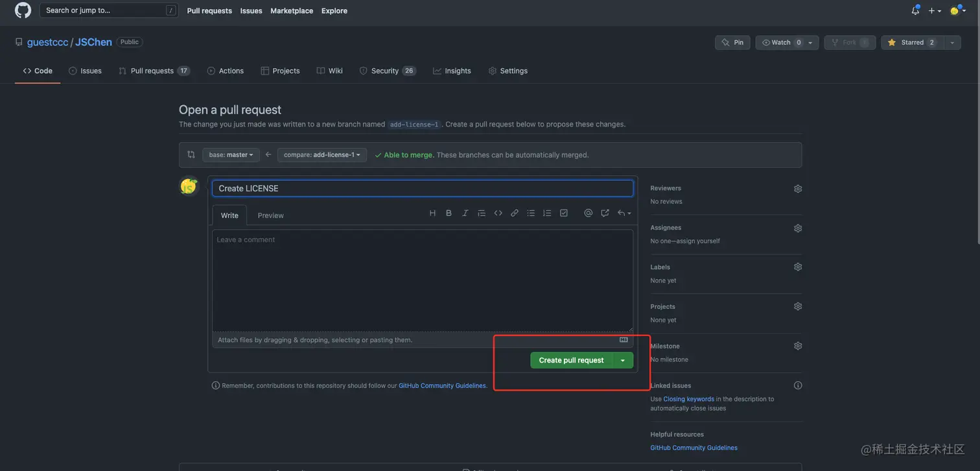Image resolution: width=980 pixels, height=471 pixels.
Task: Open Assignees gear settings
Action: pyautogui.click(x=798, y=228)
